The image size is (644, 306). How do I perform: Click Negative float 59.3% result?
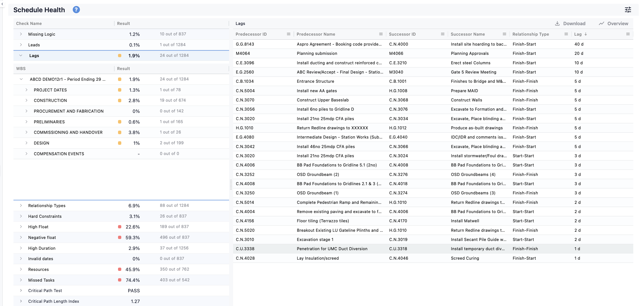pyautogui.click(x=132, y=237)
